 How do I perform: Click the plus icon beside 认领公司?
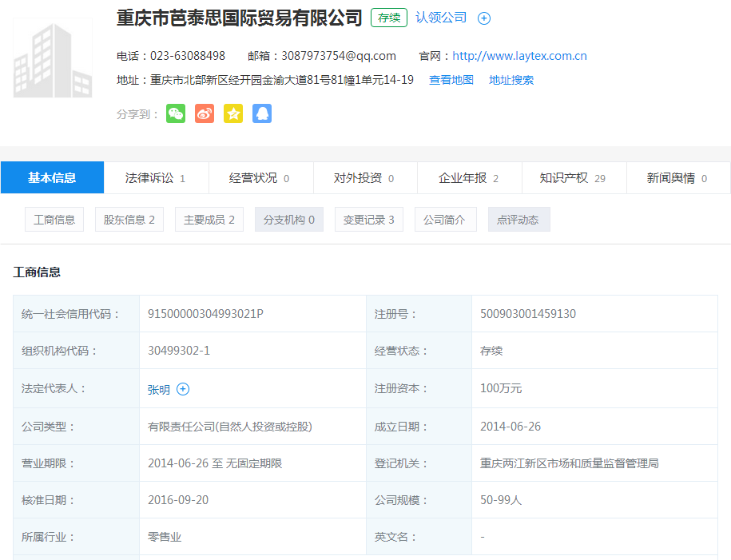pos(483,18)
